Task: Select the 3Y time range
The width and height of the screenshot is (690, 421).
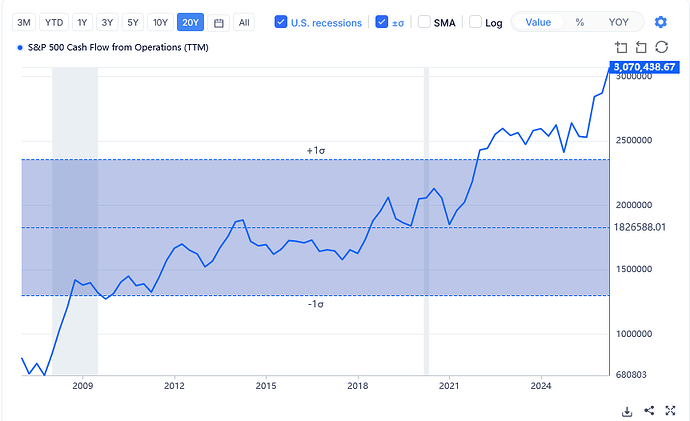Action: pos(107,22)
